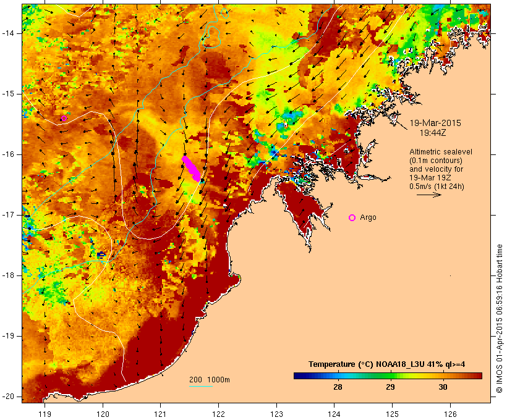Screen dimensions: 507x420
Task: Click the '200 1000m' depth contour label
Action: point(210,380)
